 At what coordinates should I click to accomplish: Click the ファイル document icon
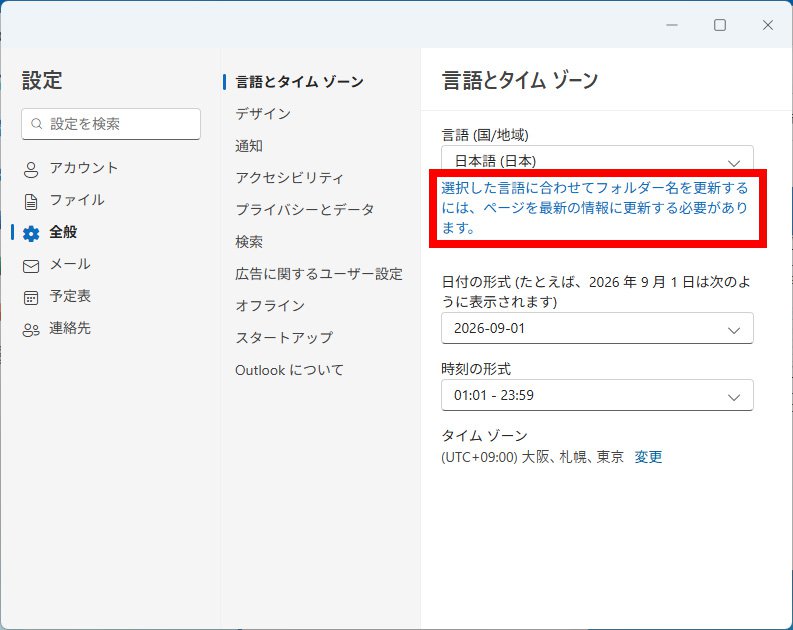click(x=31, y=201)
